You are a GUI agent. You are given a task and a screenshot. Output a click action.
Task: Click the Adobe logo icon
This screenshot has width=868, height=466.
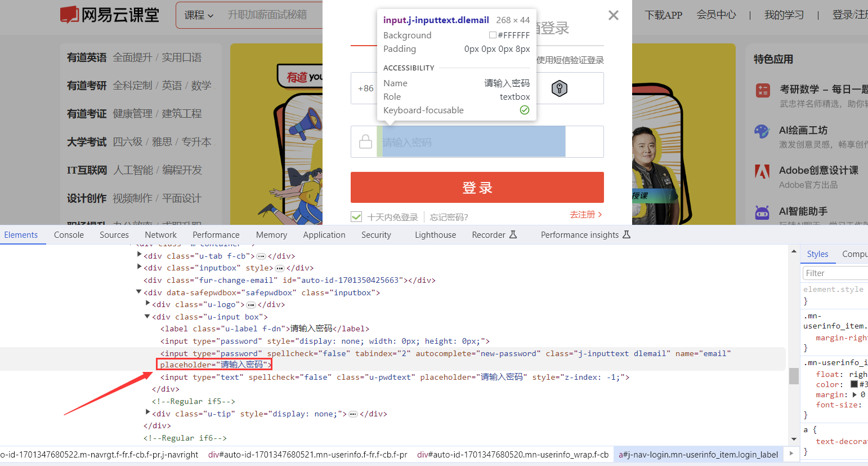(x=762, y=171)
